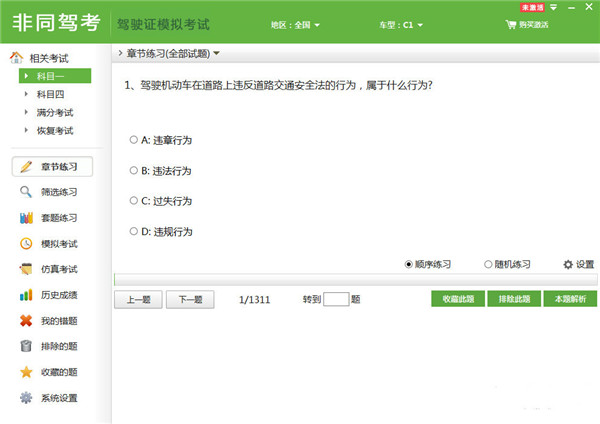Start 模拟考试 via clock icon
The width and height of the screenshot is (600, 424).
[26, 243]
